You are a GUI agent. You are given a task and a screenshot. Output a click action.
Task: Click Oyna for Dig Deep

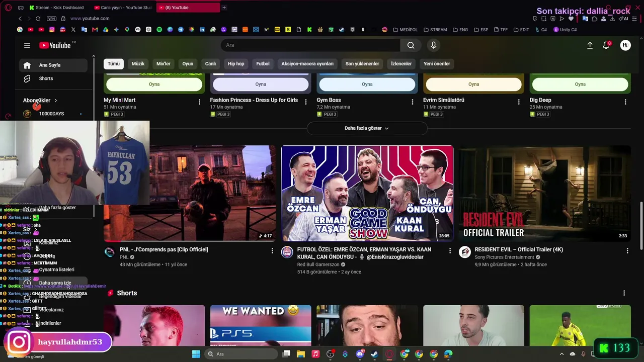580,84
